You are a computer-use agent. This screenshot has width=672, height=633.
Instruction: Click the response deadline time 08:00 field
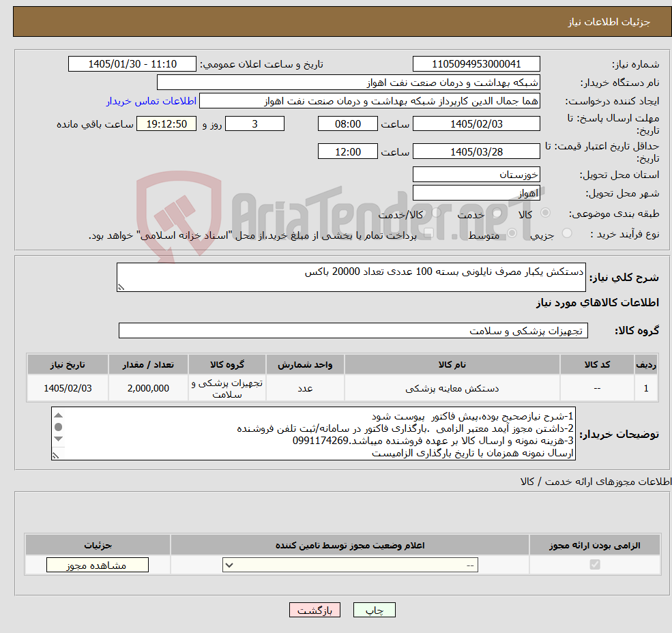(x=347, y=124)
